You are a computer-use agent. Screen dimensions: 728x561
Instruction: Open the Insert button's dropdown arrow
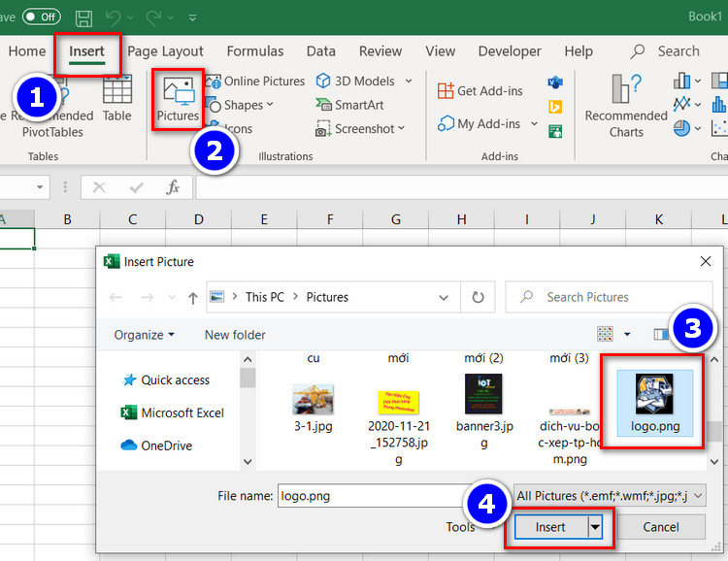coord(595,527)
